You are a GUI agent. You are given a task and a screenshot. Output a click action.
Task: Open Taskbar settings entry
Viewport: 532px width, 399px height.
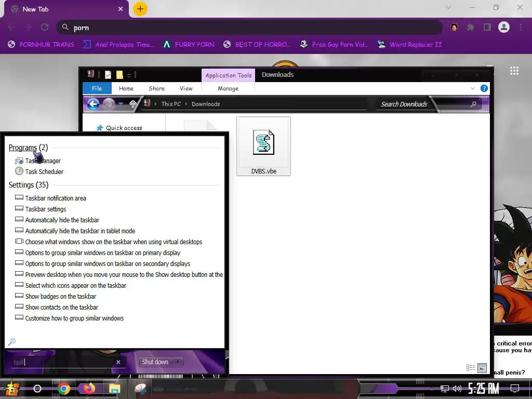tap(41, 209)
